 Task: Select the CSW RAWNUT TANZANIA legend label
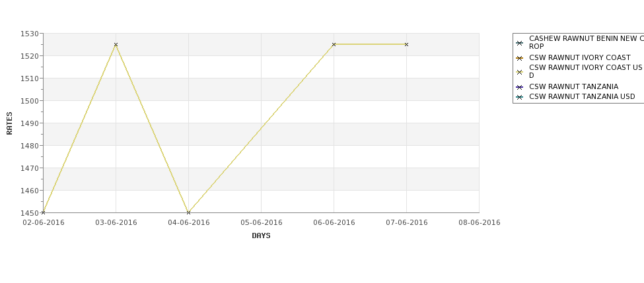coord(573,86)
